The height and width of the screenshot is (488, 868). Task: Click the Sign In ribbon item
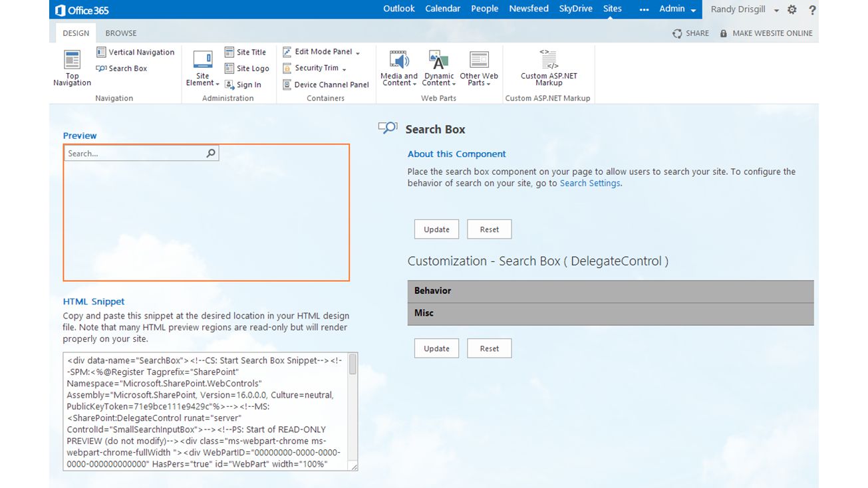243,84
